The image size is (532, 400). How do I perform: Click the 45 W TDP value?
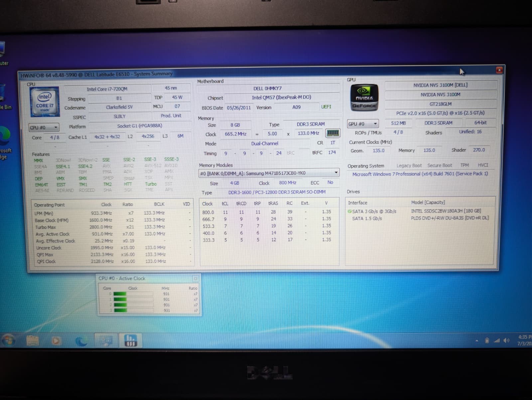point(177,97)
